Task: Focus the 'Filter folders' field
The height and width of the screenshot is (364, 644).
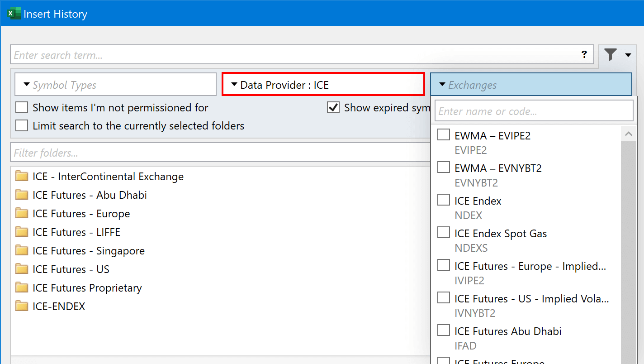Action: coord(220,153)
